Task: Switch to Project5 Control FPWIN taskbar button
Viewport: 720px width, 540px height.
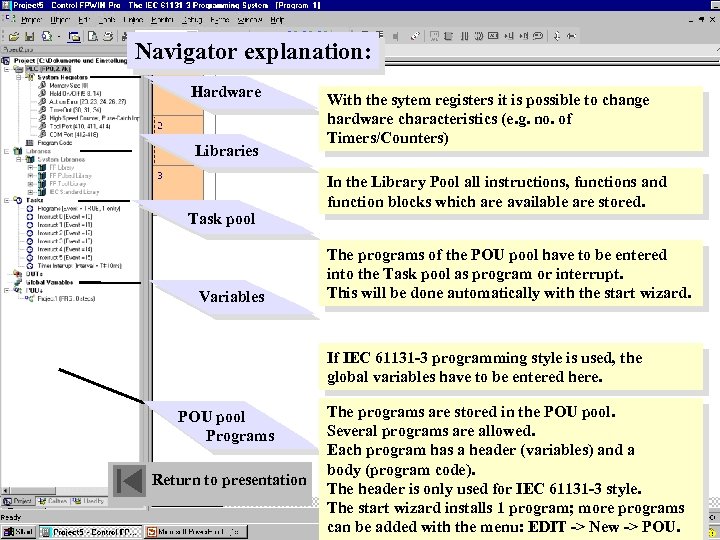Action: pyautogui.click(x=90, y=532)
